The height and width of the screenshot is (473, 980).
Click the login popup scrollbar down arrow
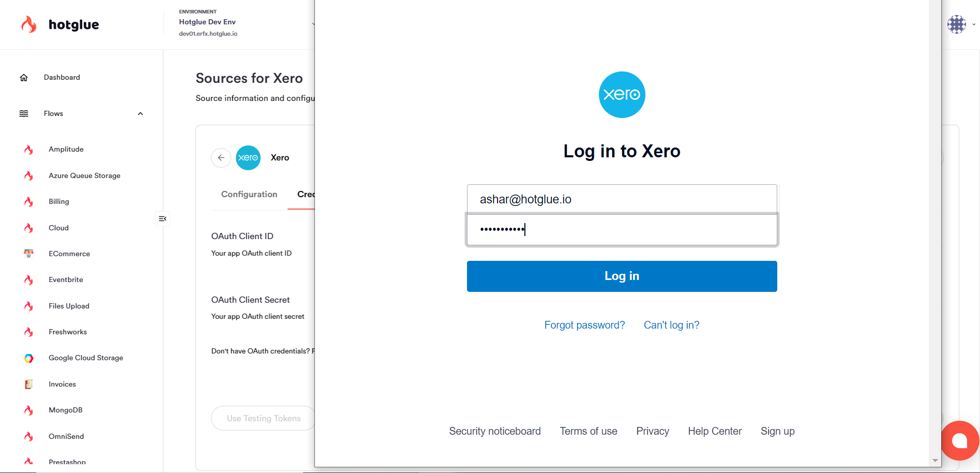point(935,461)
